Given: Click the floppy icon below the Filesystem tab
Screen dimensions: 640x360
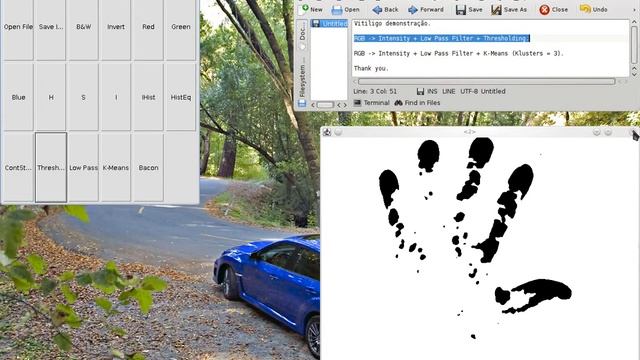Looking at the screenshot, I should [302, 104].
